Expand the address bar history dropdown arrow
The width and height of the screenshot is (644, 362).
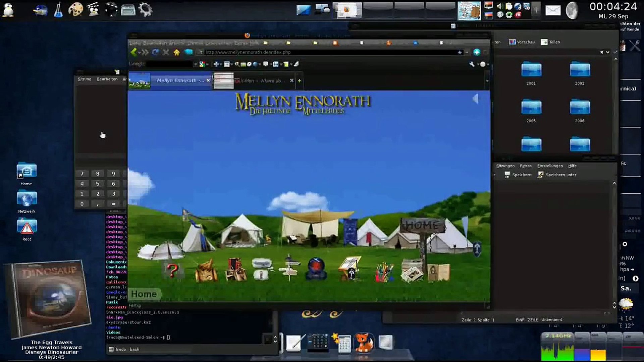pyautogui.click(x=467, y=52)
